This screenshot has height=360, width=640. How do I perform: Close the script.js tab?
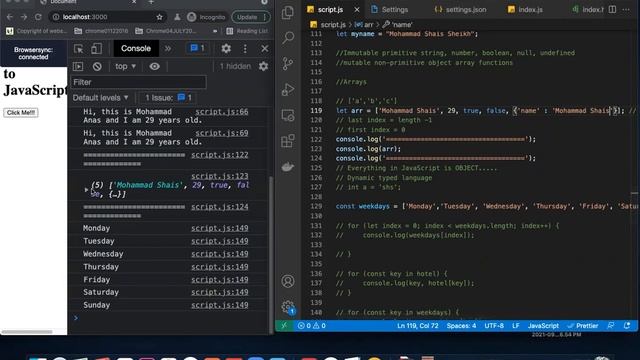click(357, 9)
